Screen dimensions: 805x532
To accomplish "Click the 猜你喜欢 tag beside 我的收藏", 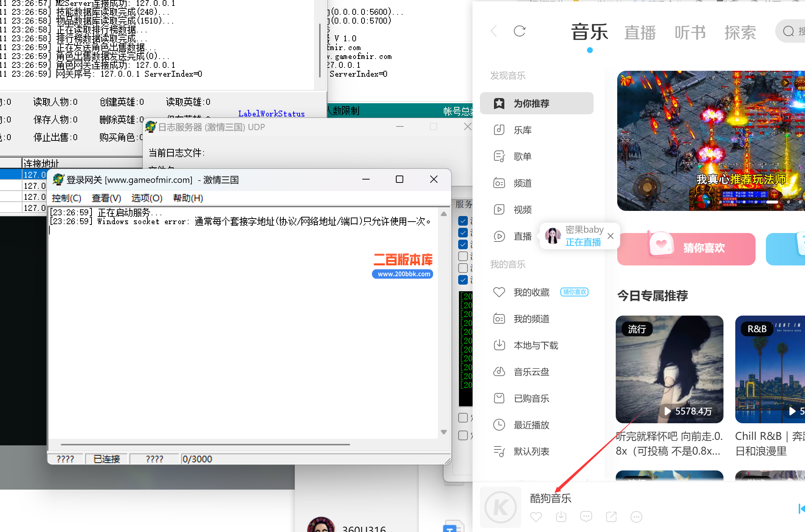I will pos(574,292).
